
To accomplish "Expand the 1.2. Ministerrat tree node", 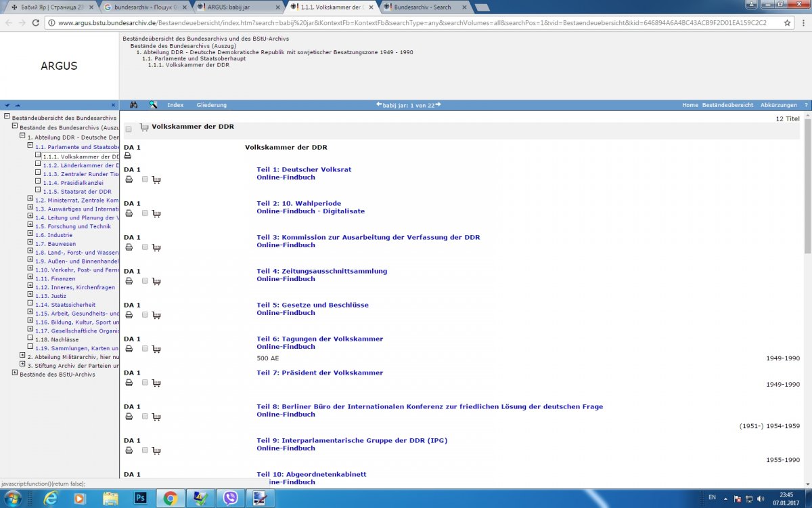I will click(x=30, y=198).
